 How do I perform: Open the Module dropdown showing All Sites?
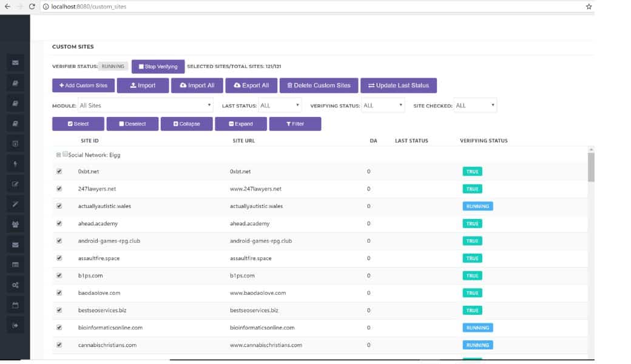coord(145,106)
